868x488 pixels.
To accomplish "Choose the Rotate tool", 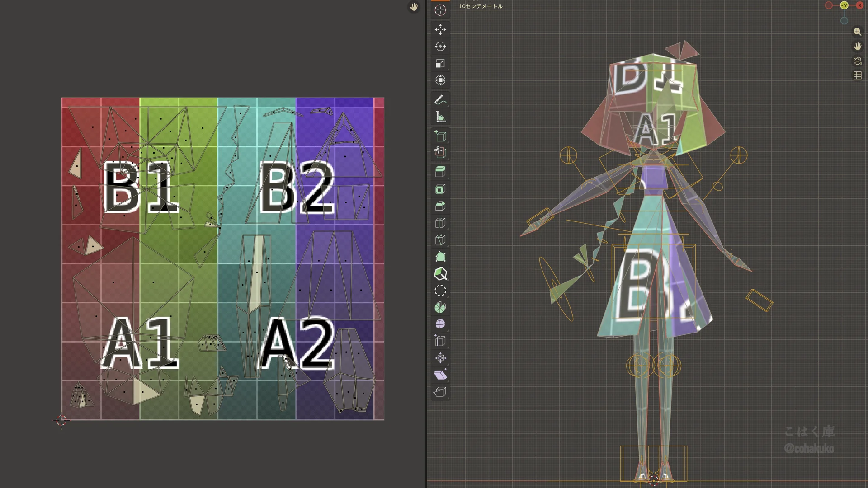I will click(x=440, y=47).
